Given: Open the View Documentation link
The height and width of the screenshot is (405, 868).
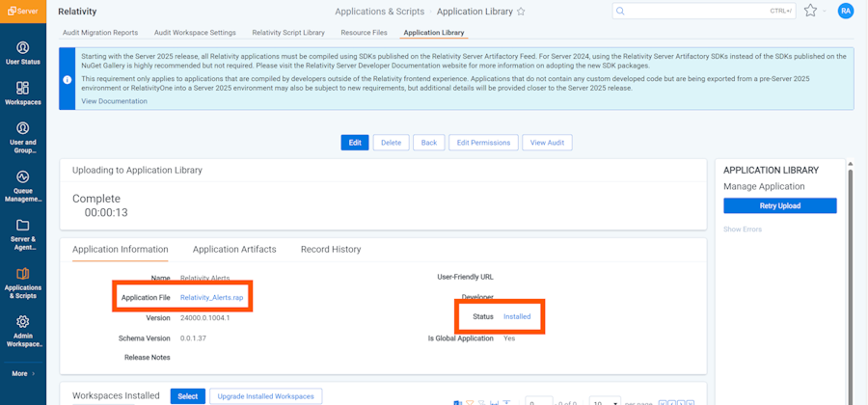Looking at the screenshot, I should coord(114,101).
